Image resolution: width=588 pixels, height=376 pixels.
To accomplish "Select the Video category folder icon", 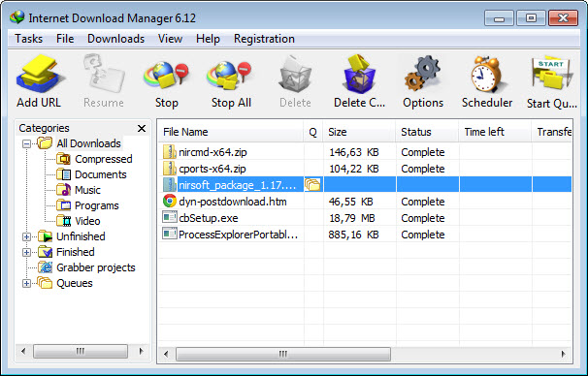I will pyautogui.click(x=64, y=221).
